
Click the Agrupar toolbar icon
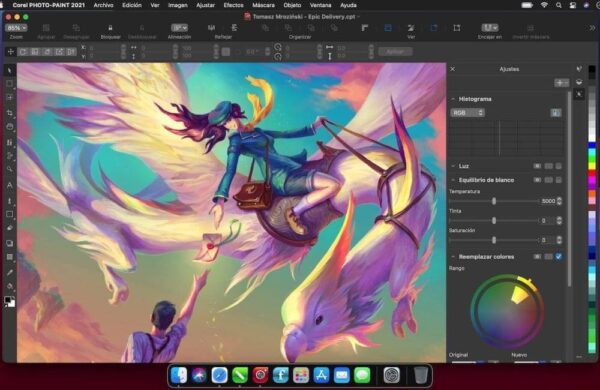point(46,28)
